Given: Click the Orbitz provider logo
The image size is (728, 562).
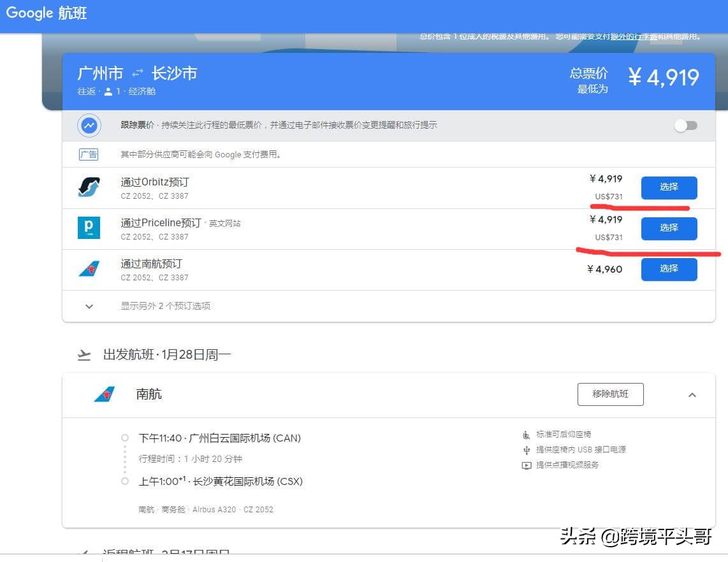Looking at the screenshot, I should point(88,187).
